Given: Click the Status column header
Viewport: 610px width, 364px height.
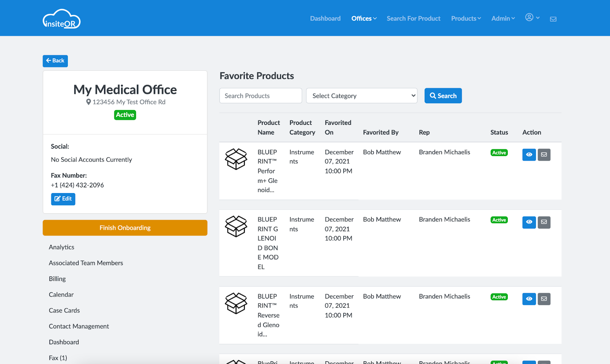Looking at the screenshot, I should tap(499, 133).
